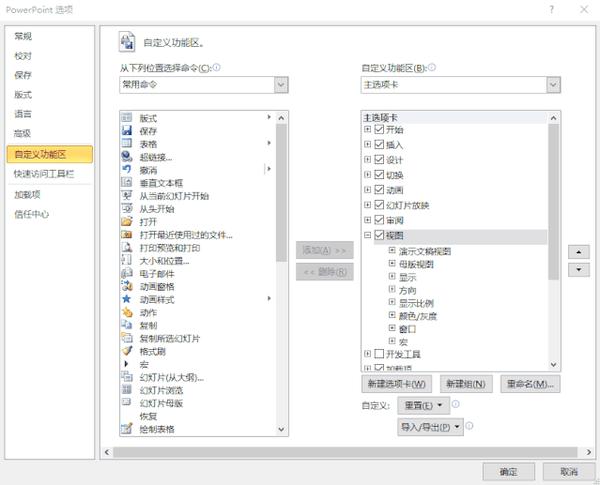Click the 复制 copy icon
This screenshot has height=485, width=600.
pyautogui.click(x=127, y=325)
